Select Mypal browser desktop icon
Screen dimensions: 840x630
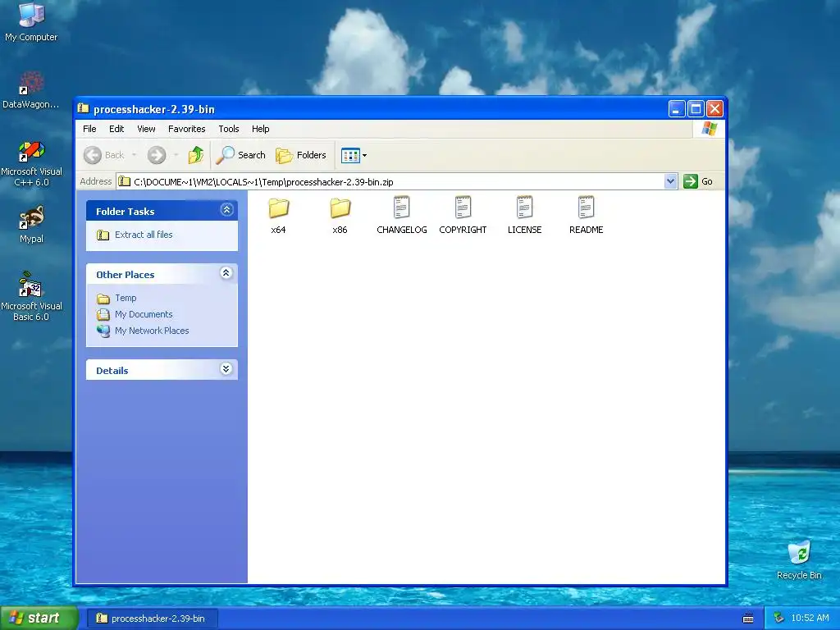pyautogui.click(x=31, y=225)
